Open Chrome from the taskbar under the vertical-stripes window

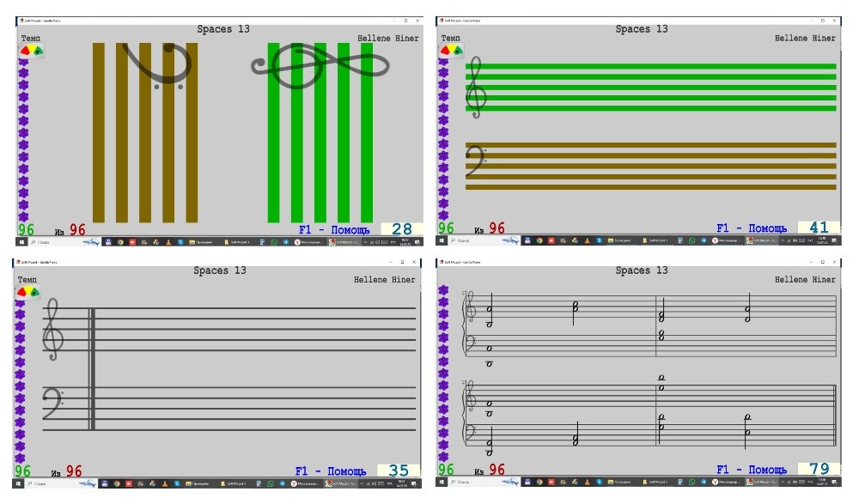tap(120, 241)
